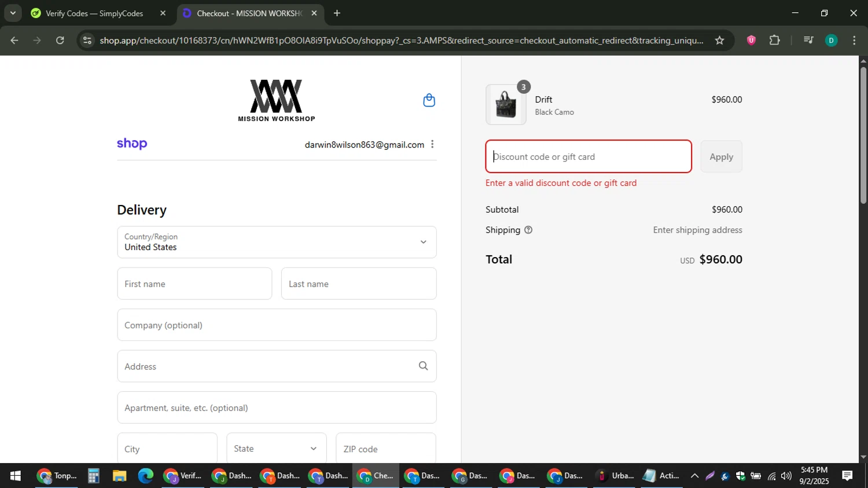Screen dimensions: 868x488
Task: Open Chrome three-dot menu
Action: pos(854,40)
